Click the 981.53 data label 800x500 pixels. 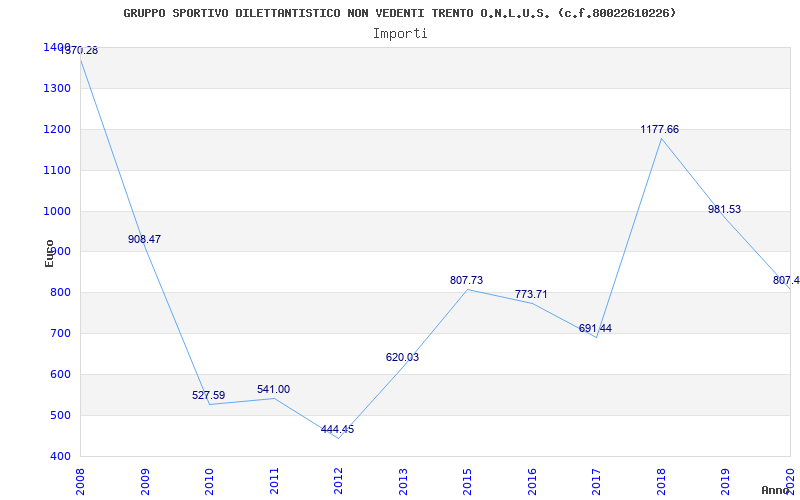pos(724,209)
